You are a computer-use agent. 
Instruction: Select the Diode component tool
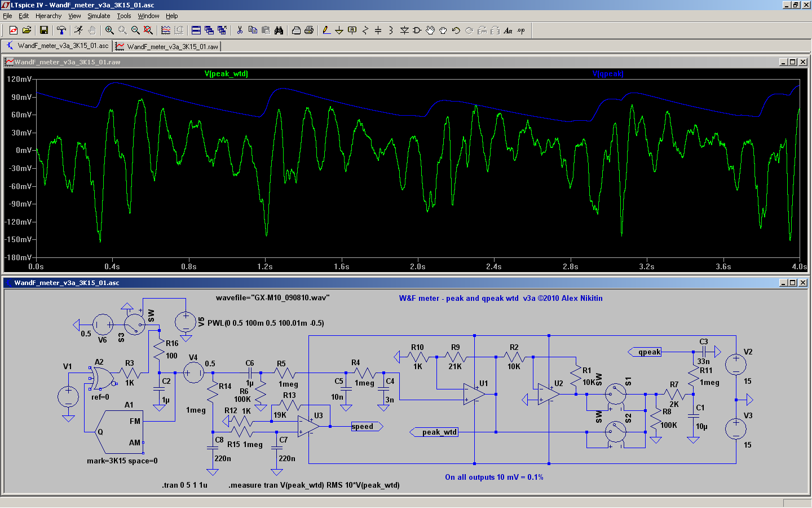tap(404, 30)
